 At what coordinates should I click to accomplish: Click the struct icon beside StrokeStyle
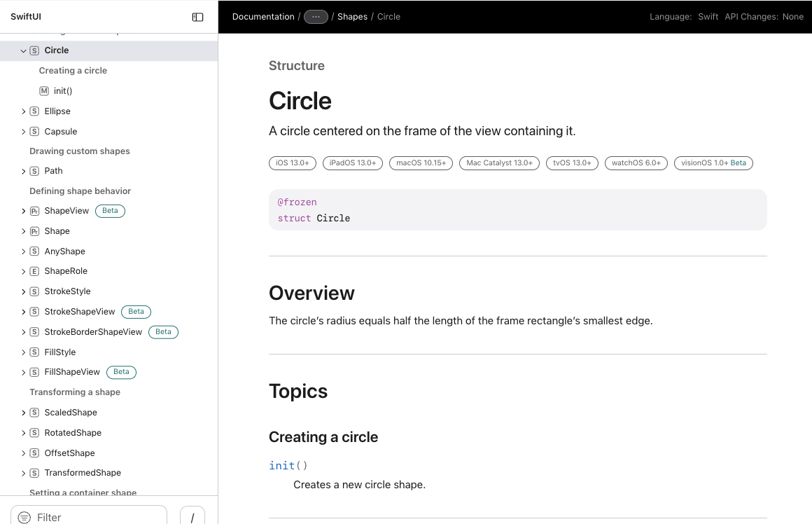34,291
